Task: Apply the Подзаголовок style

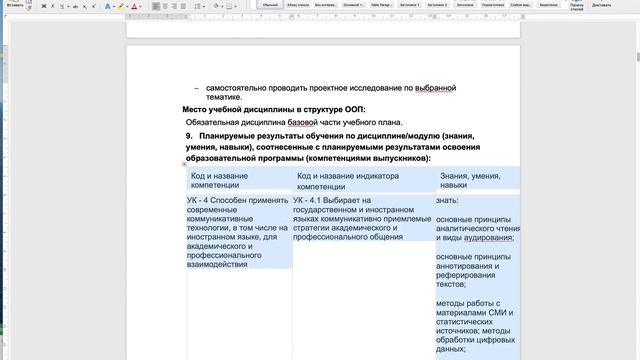Action: coord(493,4)
